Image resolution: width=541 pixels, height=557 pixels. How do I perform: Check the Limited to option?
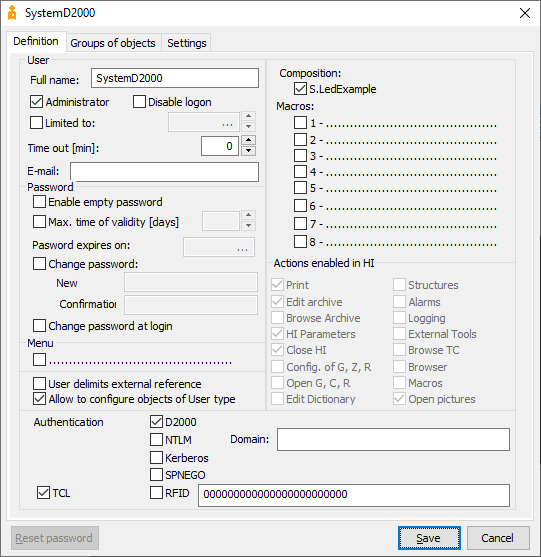point(37,123)
